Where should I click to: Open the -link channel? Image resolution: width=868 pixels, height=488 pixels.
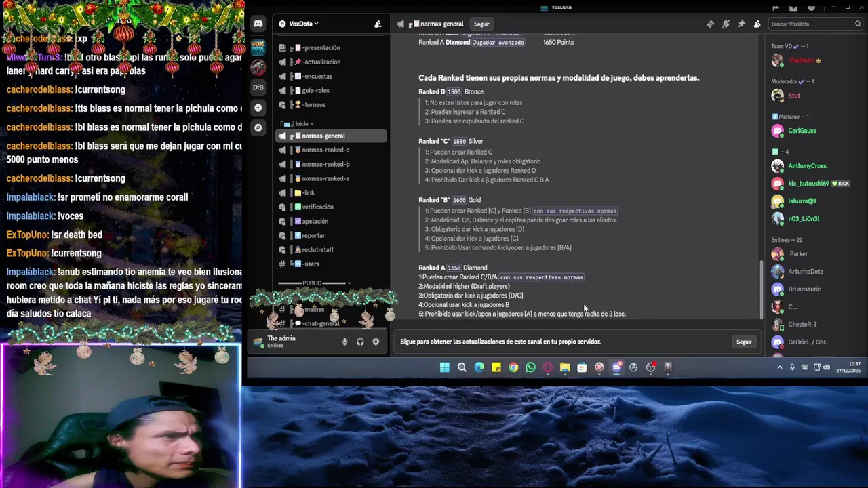[x=331, y=192]
